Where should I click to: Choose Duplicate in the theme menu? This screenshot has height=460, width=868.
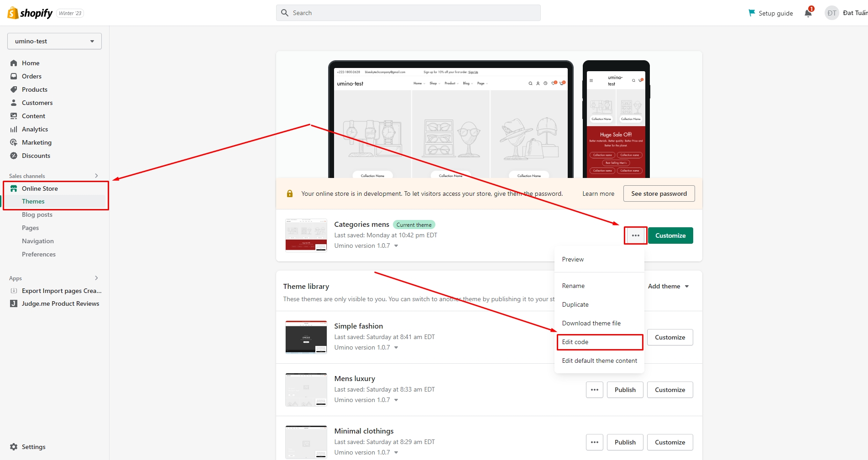(575, 304)
